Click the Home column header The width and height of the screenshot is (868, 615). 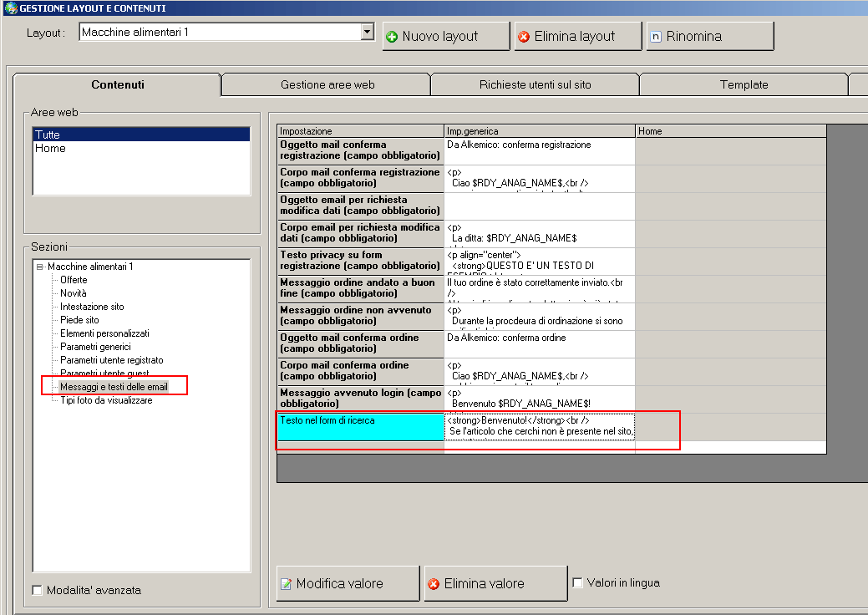(731, 131)
